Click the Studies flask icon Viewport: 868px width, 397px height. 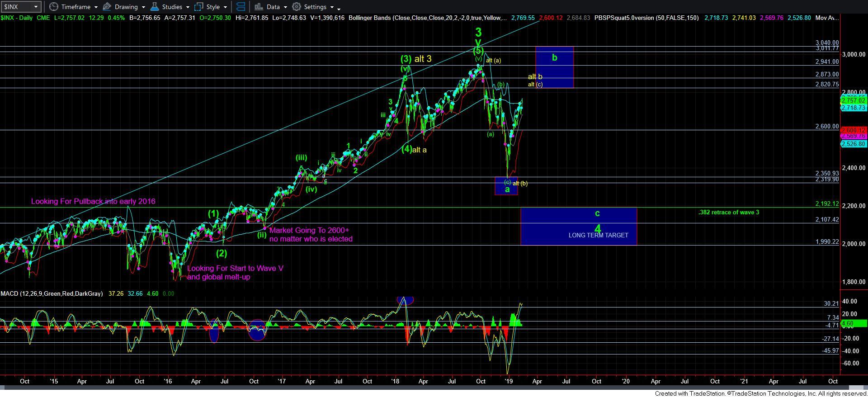pos(155,7)
